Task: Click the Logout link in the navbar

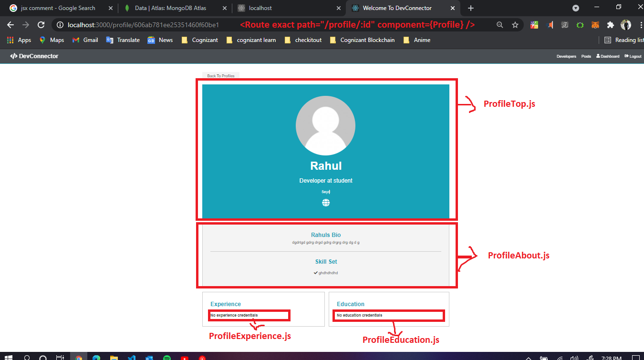Action: (x=633, y=56)
